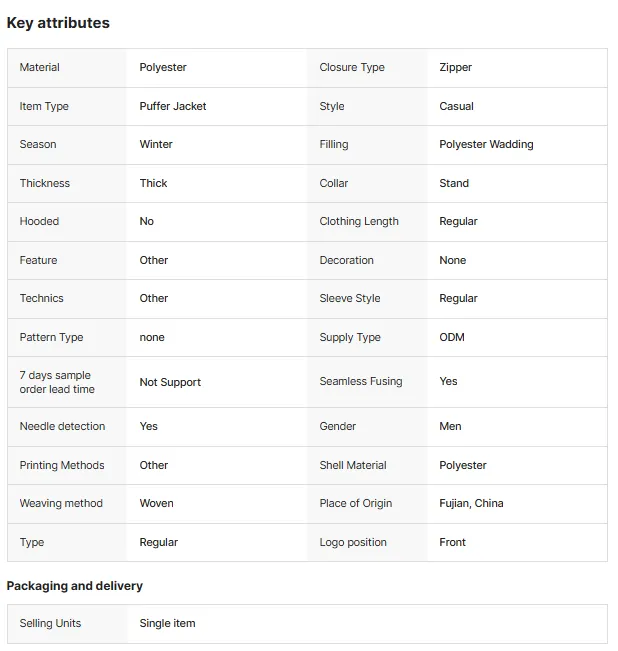The image size is (618, 651).
Task: Click the Single item selling units value
Action: point(167,623)
